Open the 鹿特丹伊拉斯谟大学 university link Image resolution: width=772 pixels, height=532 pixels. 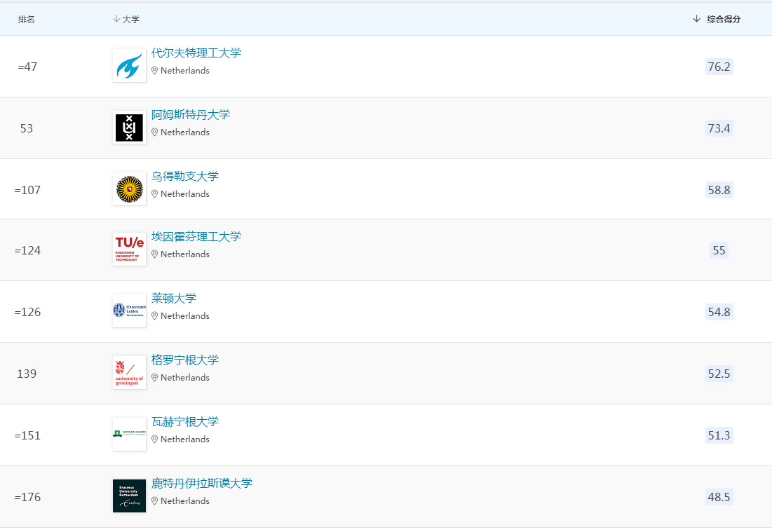tap(203, 483)
